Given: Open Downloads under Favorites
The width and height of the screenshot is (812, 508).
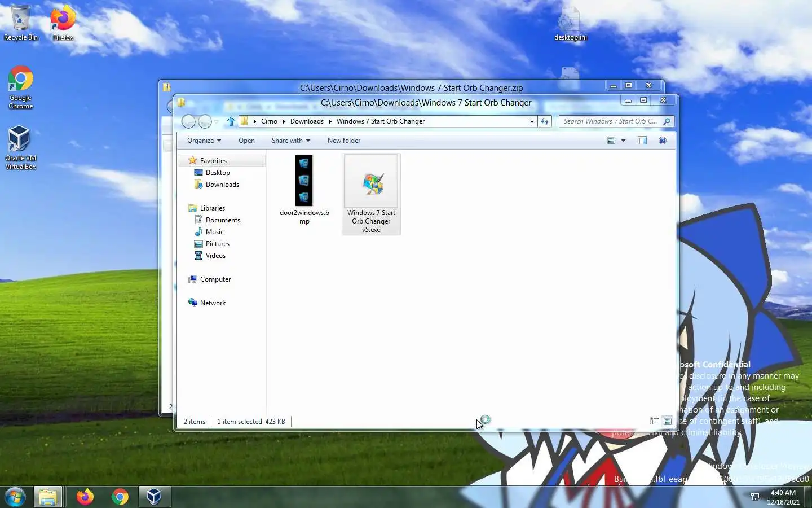Looking at the screenshot, I should (x=222, y=185).
